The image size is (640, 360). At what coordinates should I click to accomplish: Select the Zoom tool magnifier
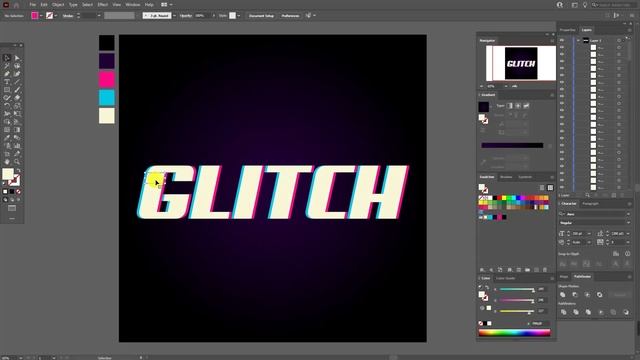(17, 162)
